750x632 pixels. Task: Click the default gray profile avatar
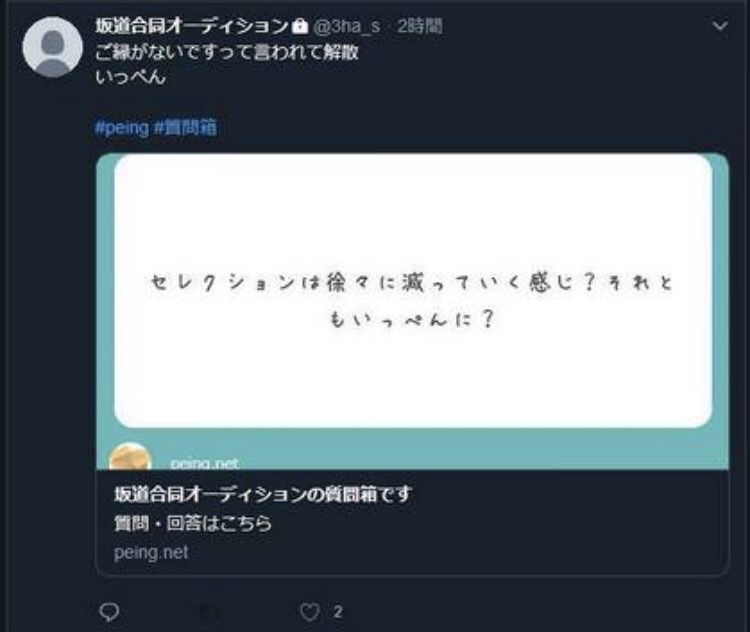[x=53, y=47]
